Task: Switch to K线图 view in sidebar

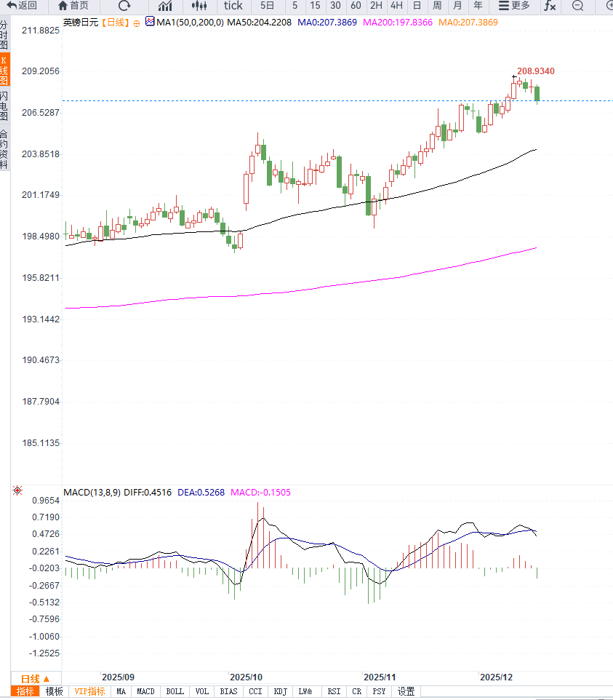Action: pos(4,70)
